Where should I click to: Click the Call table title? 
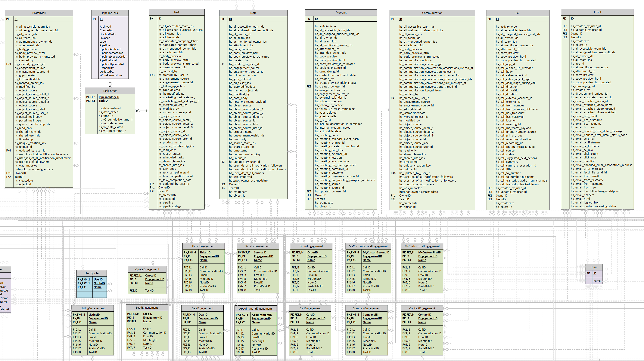coord(518,13)
